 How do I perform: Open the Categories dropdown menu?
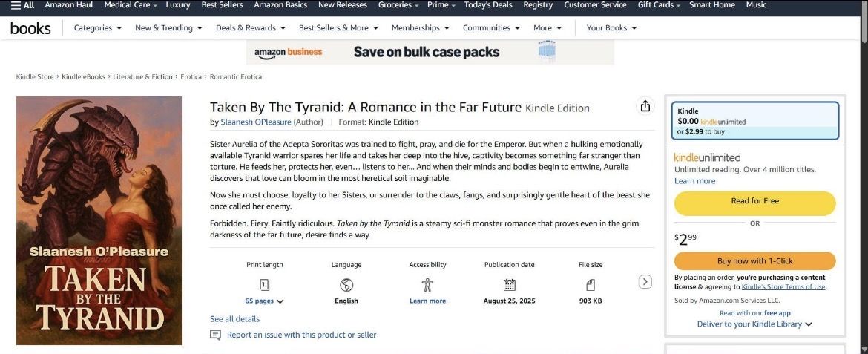98,28
